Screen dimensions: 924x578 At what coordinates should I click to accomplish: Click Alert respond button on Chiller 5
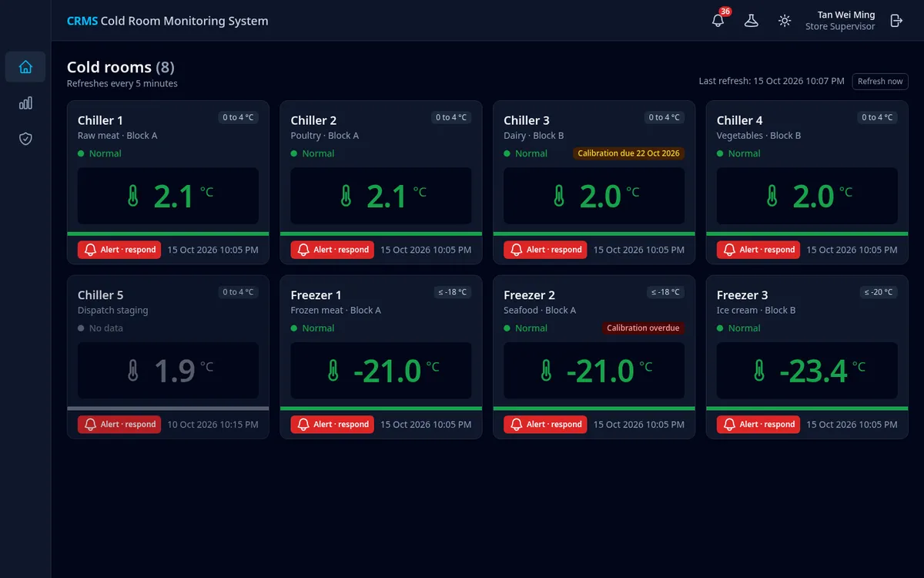pos(119,425)
